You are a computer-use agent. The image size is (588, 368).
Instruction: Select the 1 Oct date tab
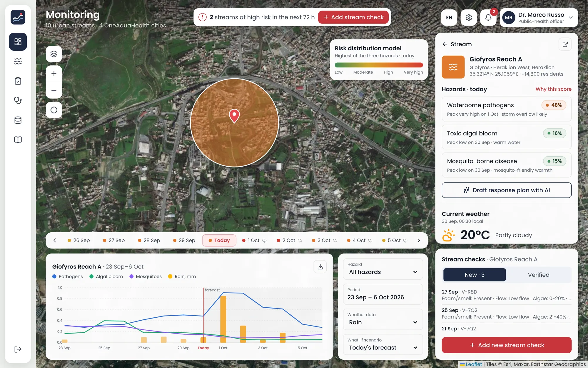click(x=254, y=241)
